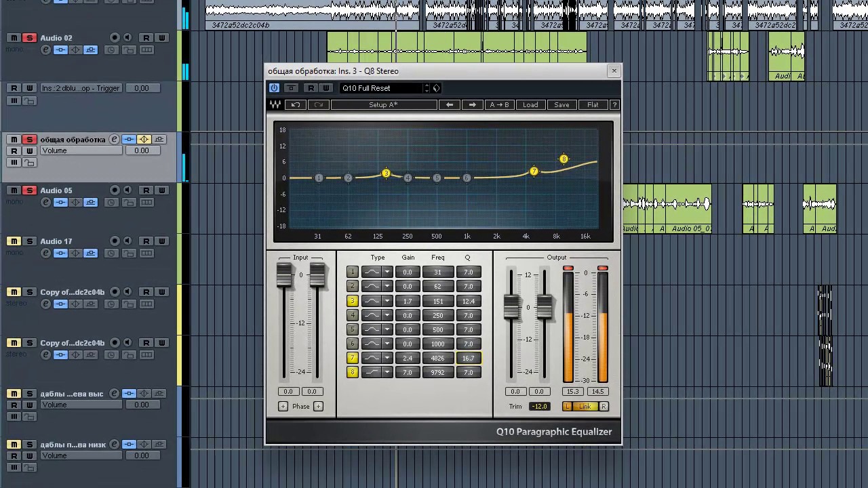Viewport: 868px width, 488px height.
Task: Open Volume automation parameter on общая обработка
Action: tap(81, 151)
